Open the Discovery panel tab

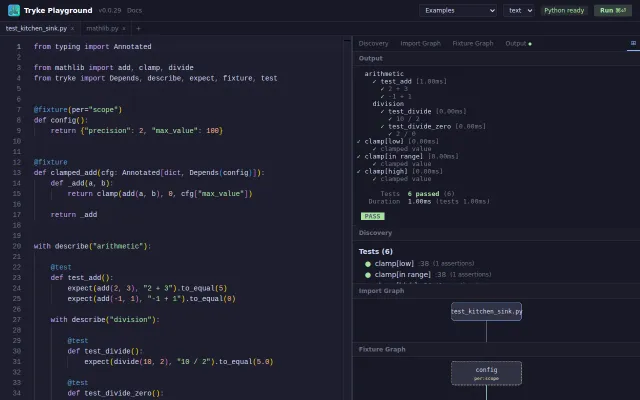pos(373,43)
